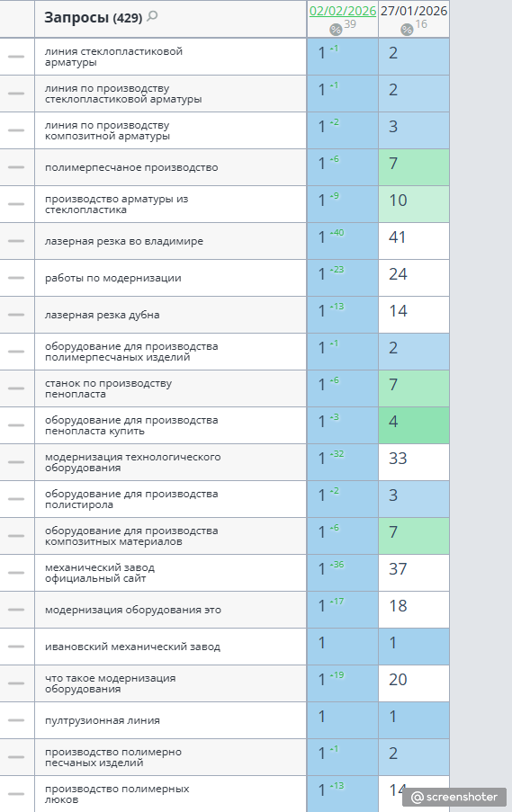The height and width of the screenshot is (812, 512).
Task: Click the dash icon beside 'полимерпесчаное производство'
Action: pos(16,167)
